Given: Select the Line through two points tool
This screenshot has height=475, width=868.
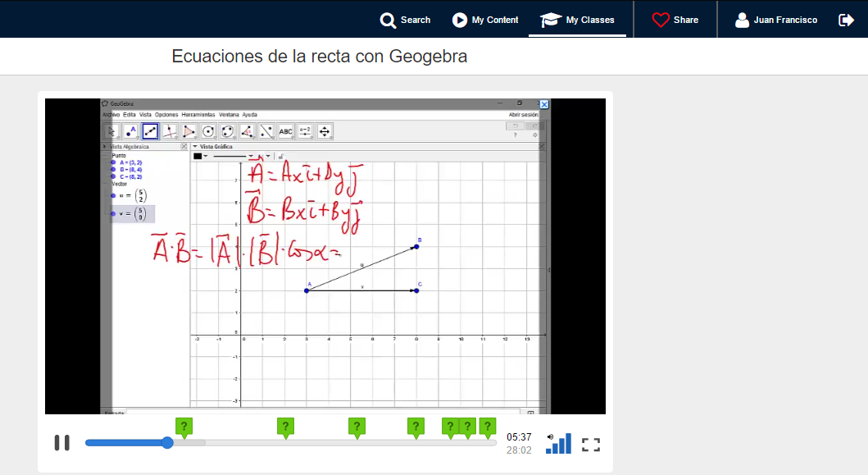Looking at the screenshot, I should pos(150,131).
